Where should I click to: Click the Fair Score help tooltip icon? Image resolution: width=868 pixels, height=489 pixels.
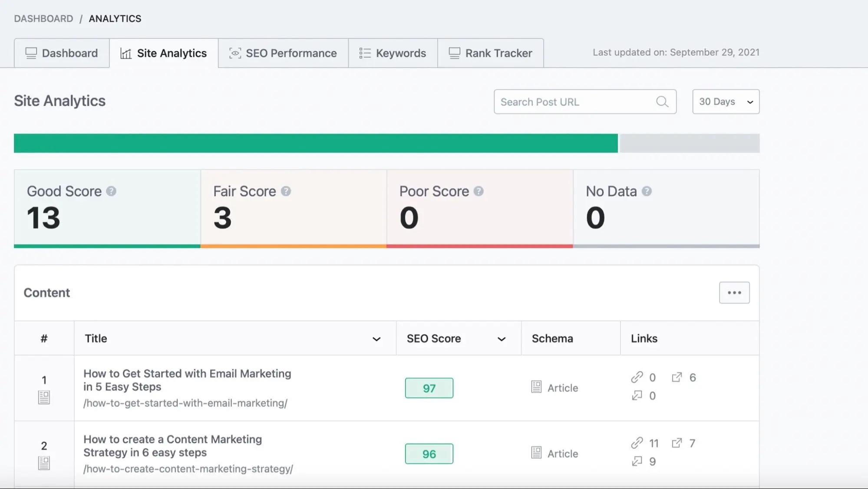286,190
